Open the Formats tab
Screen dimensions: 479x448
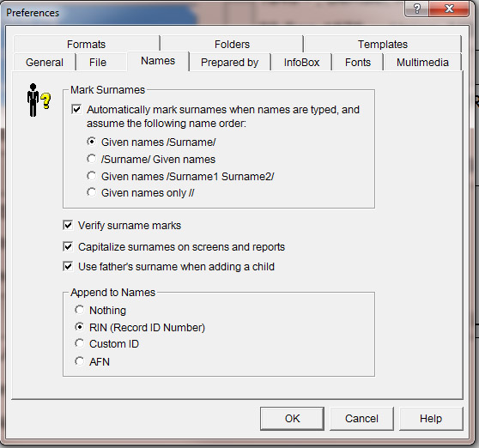point(87,45)
